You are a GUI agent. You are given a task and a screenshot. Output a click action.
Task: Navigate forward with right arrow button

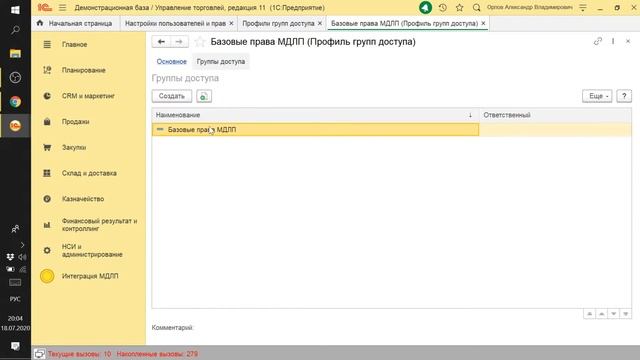tap(179, 42)
